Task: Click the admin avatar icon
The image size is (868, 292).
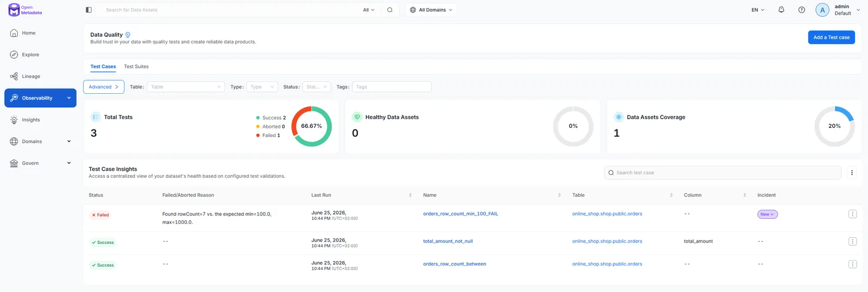Action: pyautogui.click(x=822, y=10)
